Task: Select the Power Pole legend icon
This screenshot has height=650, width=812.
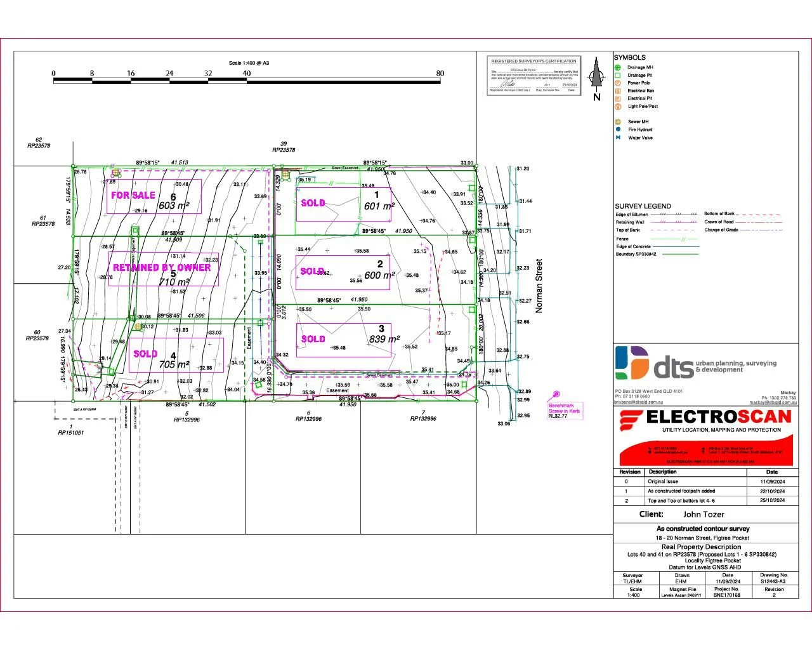Action: coord(617,83)
